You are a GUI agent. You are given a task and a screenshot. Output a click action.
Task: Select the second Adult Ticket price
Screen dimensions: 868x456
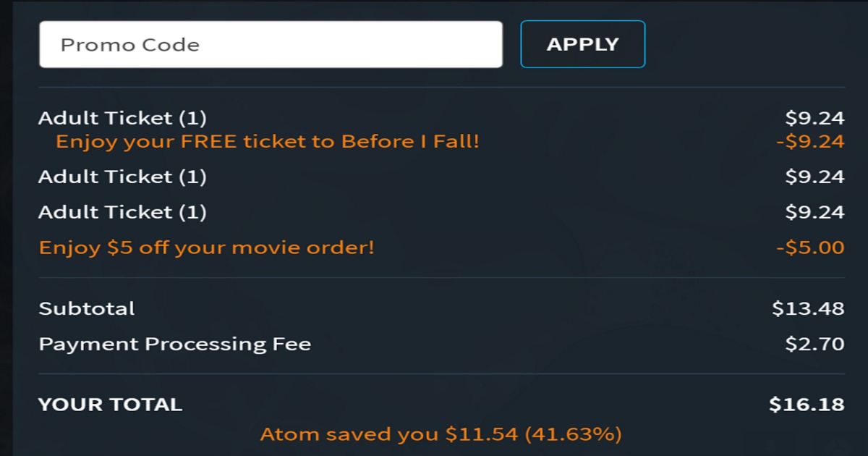click(814, 177)
